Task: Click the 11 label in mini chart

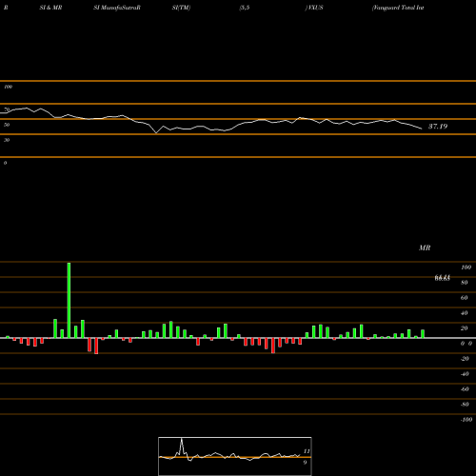Action: [x=307, y=451]
